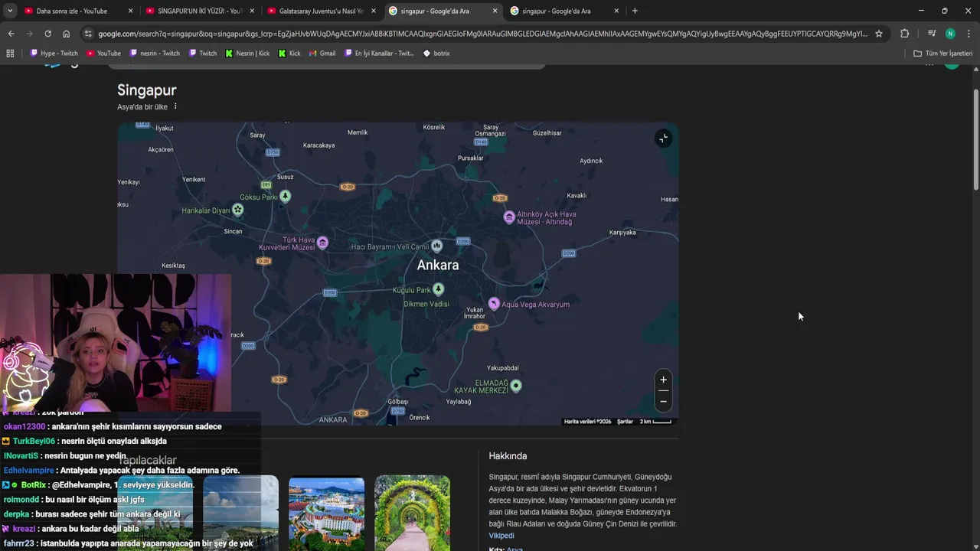
Task: Open the Chrome profile avatar N
Action: 950,34
